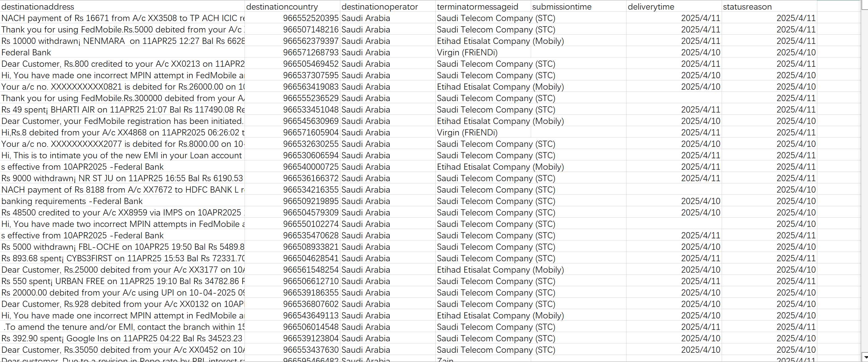This screenshot has height=362, width=868.
Task: Select 'Rs 392.90 spent Google Ins' cell
Action: coord(122,338)
